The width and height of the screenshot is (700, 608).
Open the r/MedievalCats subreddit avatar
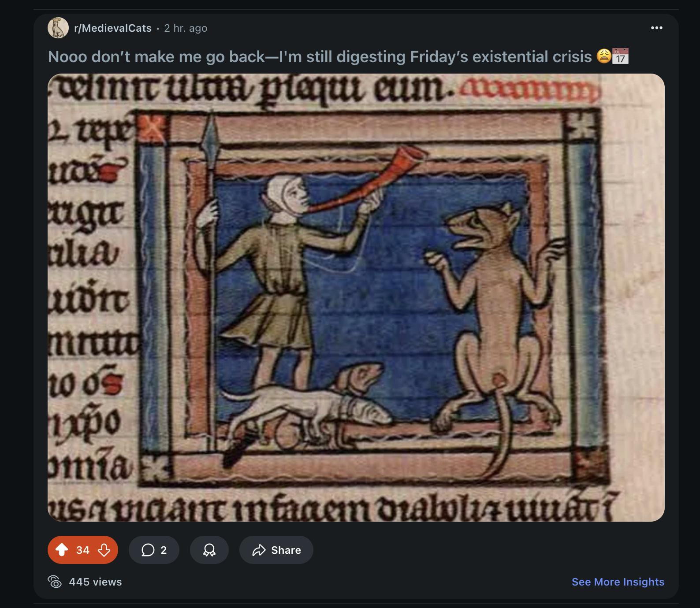(x=58, y=28)
